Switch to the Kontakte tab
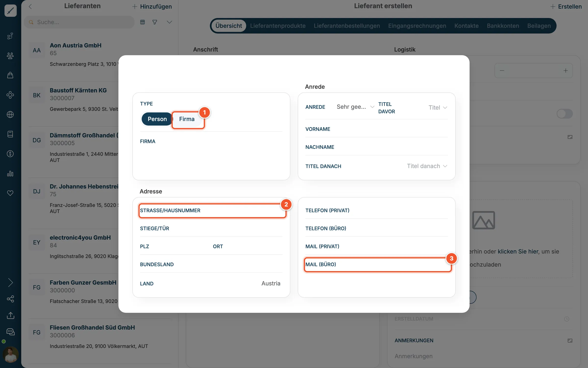 click(x=466, y=26)
